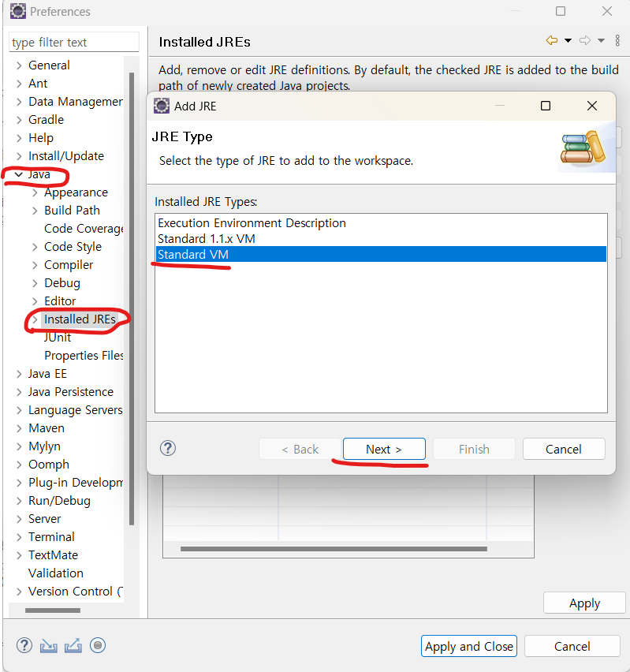The height and width of the screenshot is (672, 630).
Task: Click the Apply button
Action: point(584,603)
